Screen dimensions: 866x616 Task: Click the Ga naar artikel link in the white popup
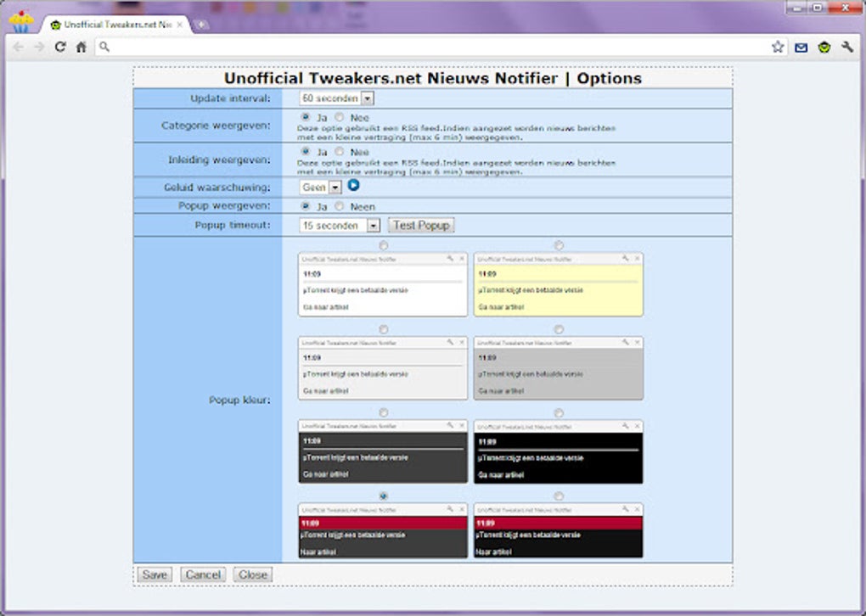(x=327, y=307)
